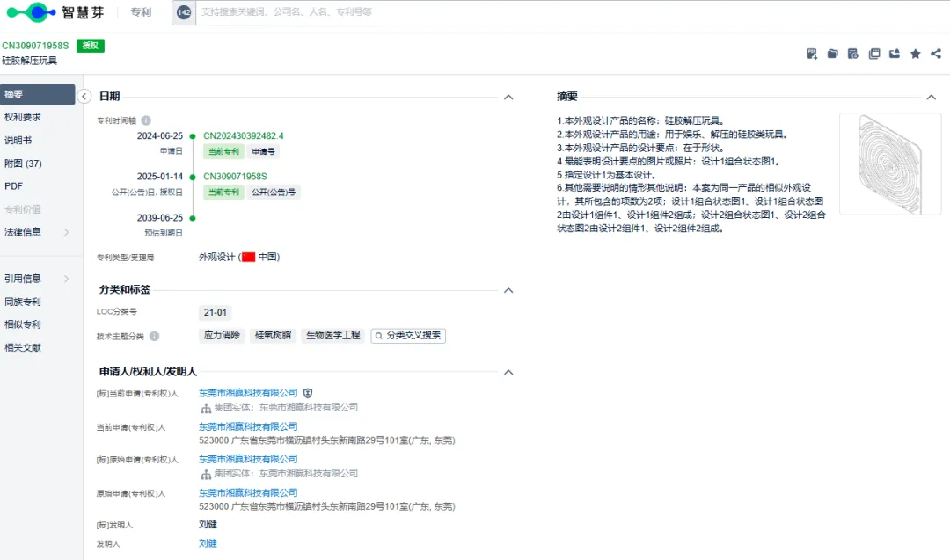
Task: Star this patent as favorite
Action: point(915,54)
